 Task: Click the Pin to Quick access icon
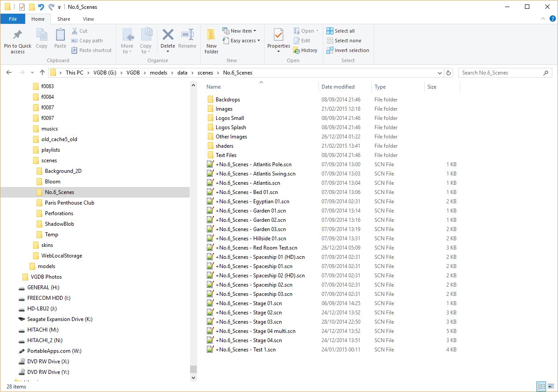[18, 35]
